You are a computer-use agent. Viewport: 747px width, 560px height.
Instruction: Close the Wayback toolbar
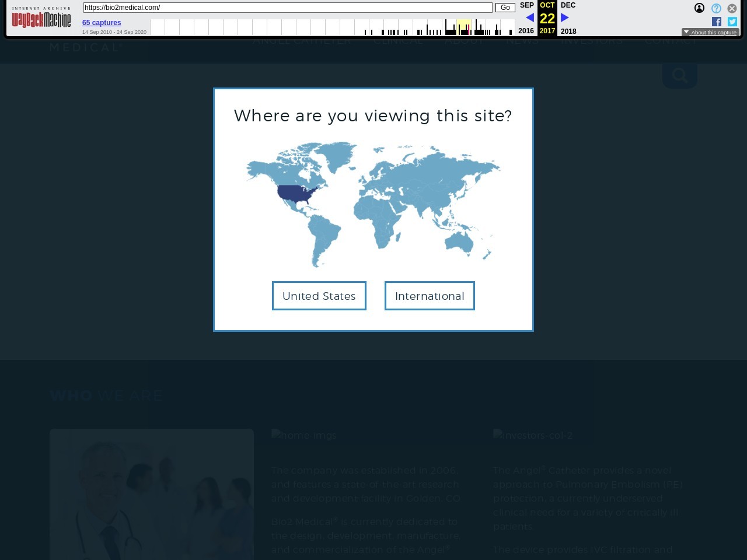(732, 8)
